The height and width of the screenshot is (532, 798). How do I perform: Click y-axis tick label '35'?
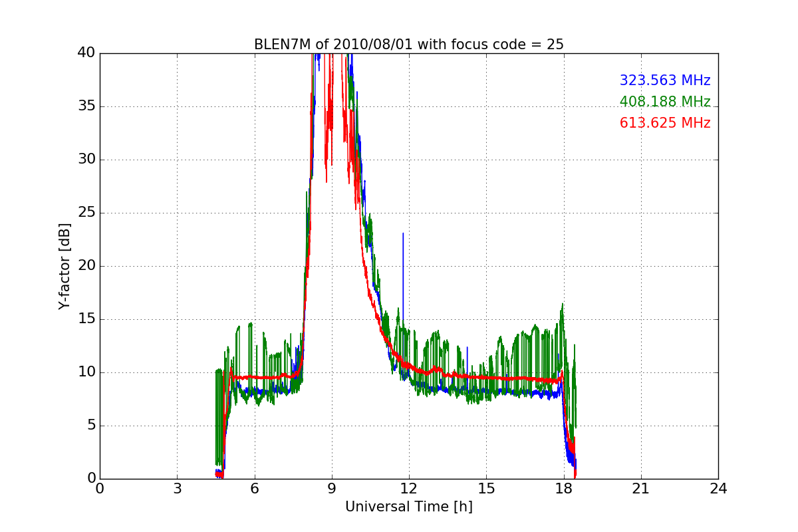tap(86, 106)
